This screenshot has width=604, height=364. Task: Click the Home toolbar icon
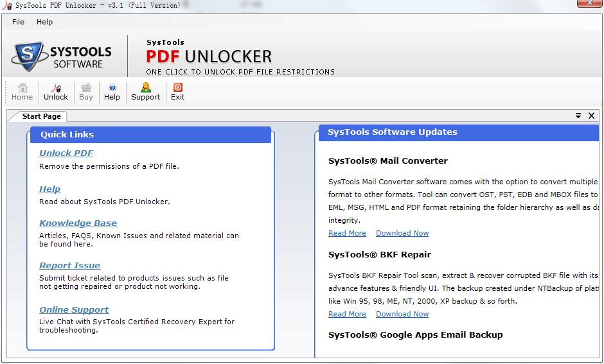coord(22,91)
